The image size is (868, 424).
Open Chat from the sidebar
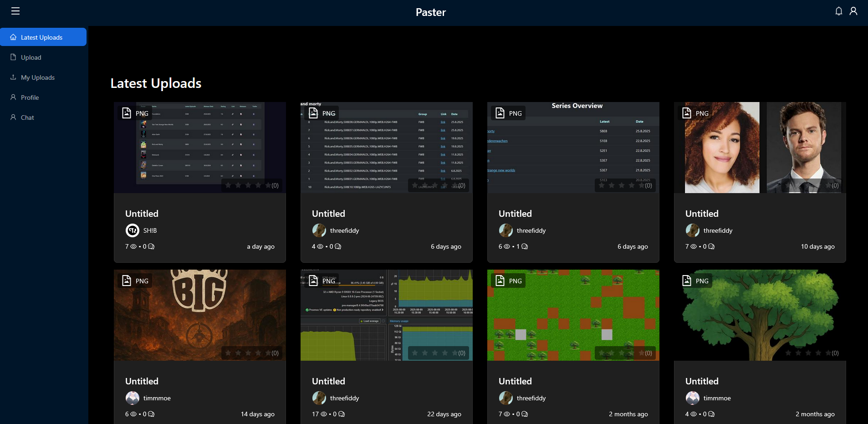(x=27, y=117)
